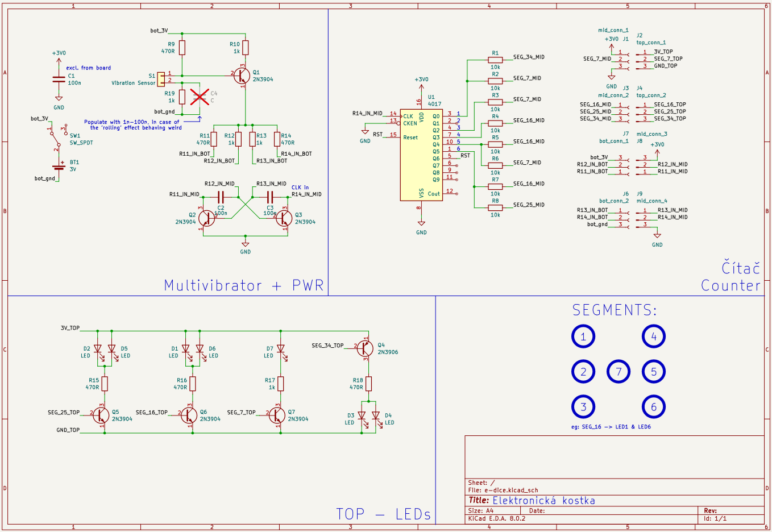Click the +3V0 power symbol above U1

tap(421, 84)
